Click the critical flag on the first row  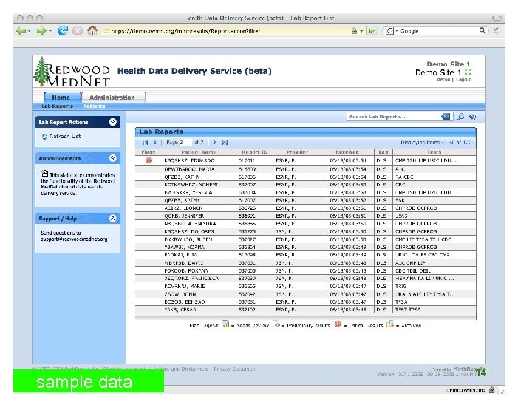149,160
